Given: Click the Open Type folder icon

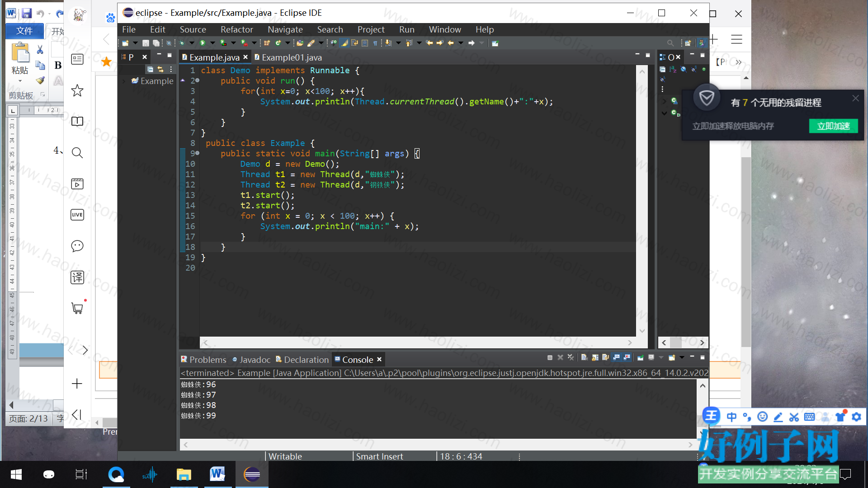Looking at the screenshot, I should coord(300,43).
